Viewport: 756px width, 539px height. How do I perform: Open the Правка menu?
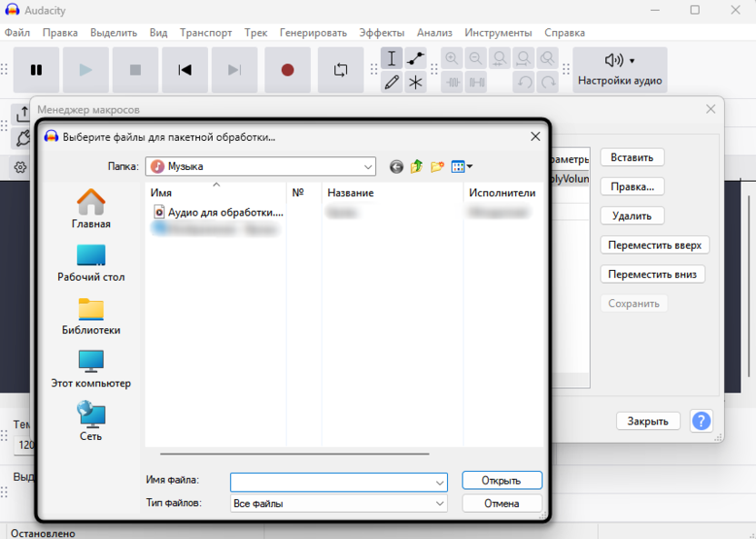tap(60, 33)
